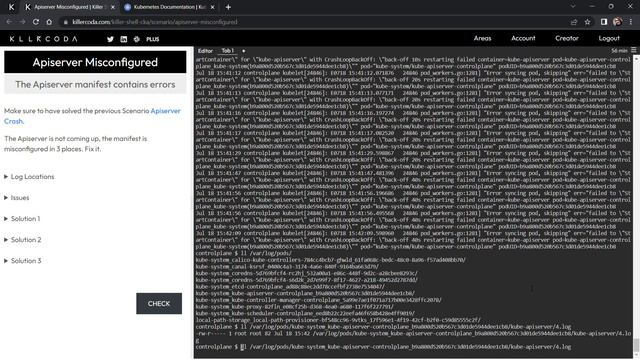Click the local-path-storage directory line
The width and height of the screenshot is (640, 360).
(338, 320)
